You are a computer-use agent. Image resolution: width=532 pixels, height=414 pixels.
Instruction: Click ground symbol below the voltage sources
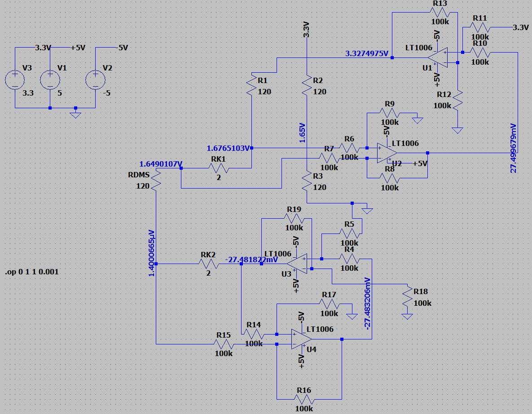point(75,115)
